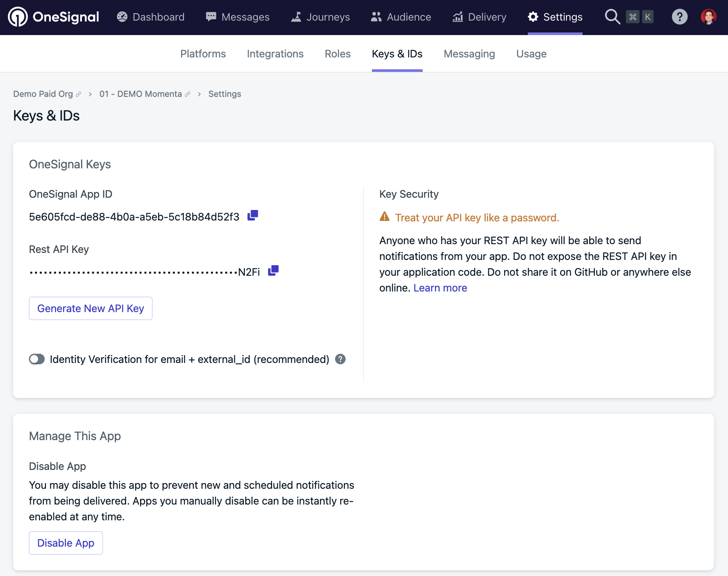The width and height of the screenshot is (728, 576).
Task: Click the 'Manage This App' heading
Action: click(x=75, y=436)
